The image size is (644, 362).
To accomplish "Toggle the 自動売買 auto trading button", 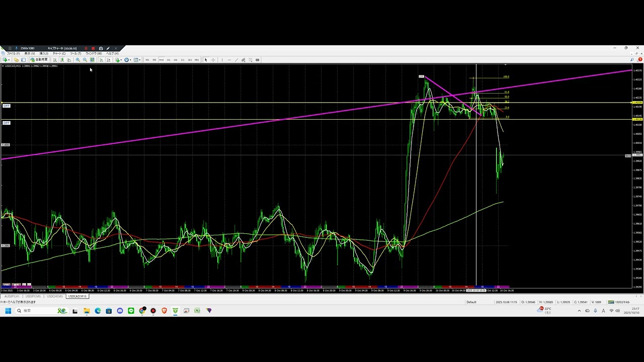I will tap(39, 60).
